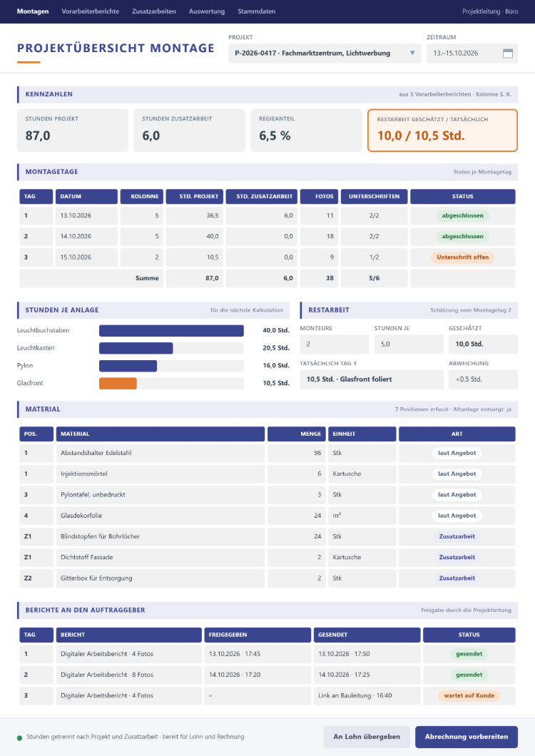The width and height of the screenshot is (535, 756).
Task: Edit the Monteure field in Restarbeit
Action: point(335,344)
